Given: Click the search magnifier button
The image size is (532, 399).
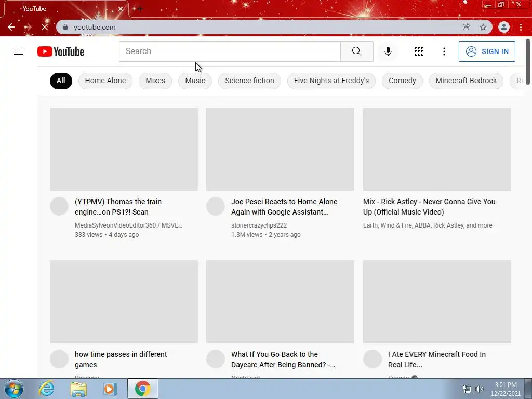Looking at the screenshot, I should [x=356, y=51].
